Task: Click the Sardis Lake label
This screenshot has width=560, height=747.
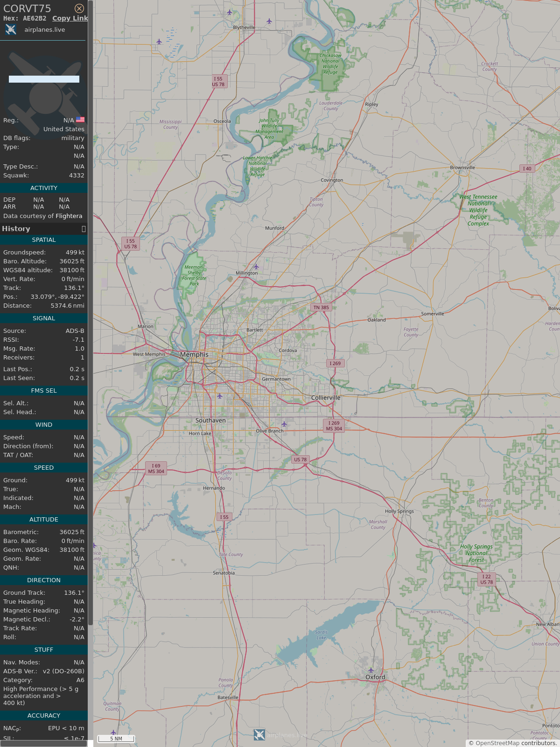Action: point(322,635)
